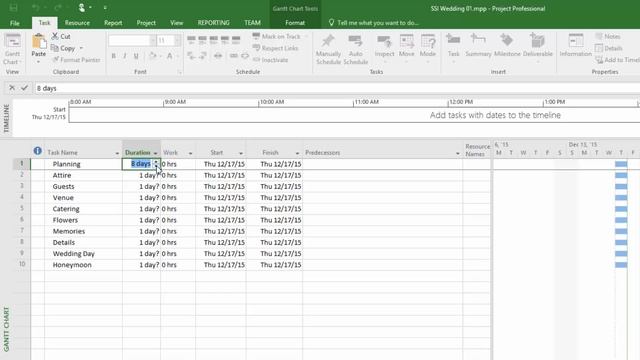Screen dimensions: 640x360
Task: Click the Copy icon
Action: coord(55,48)
